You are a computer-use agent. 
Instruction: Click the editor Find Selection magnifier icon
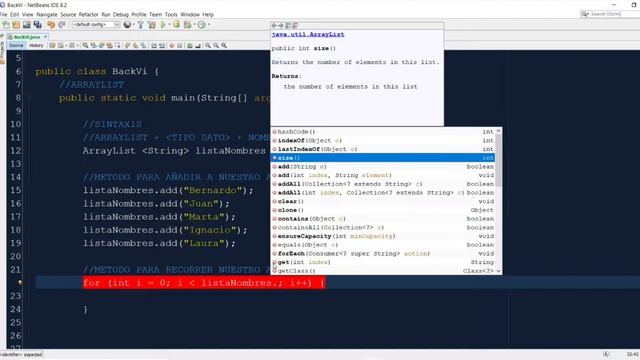tap(85, 45)
